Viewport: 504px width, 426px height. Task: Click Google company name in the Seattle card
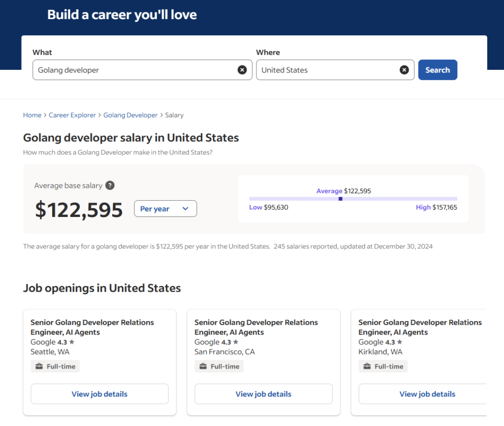[43, 342]
